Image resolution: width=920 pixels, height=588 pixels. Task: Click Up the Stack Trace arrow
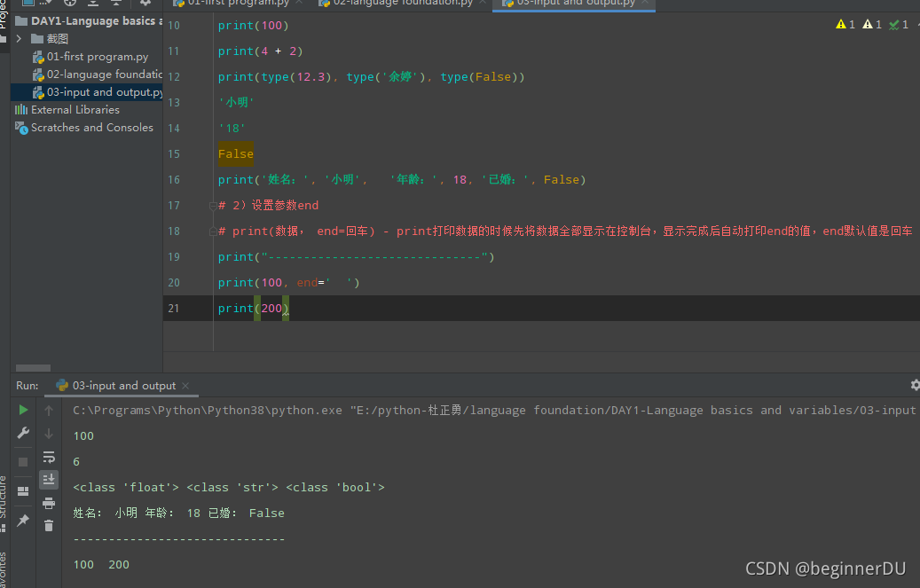coord(49,411)
